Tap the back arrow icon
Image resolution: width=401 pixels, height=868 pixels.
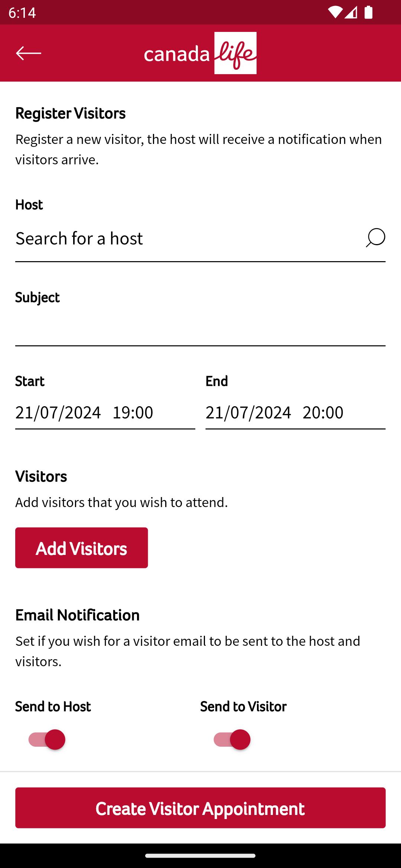(x=28, y=53)
